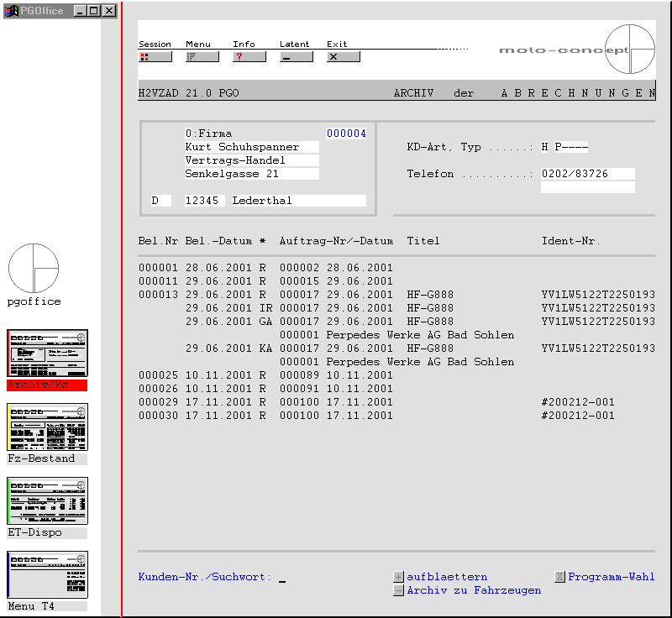Open the Menu toolbar button
Image resolution: width=672 pixels, height=618 pixels.
coord(202,57)
